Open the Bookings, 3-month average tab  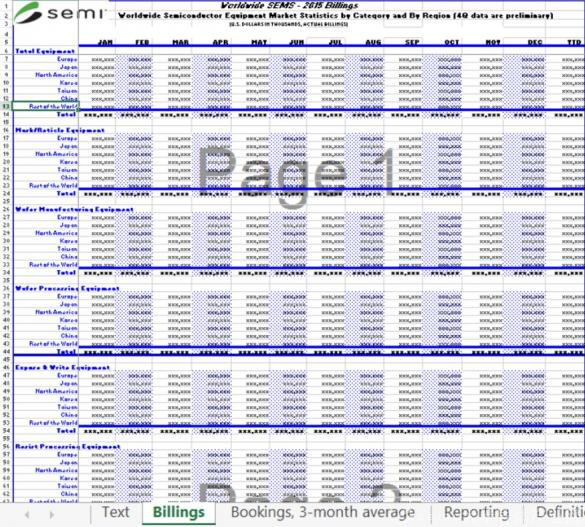point(323,512)
